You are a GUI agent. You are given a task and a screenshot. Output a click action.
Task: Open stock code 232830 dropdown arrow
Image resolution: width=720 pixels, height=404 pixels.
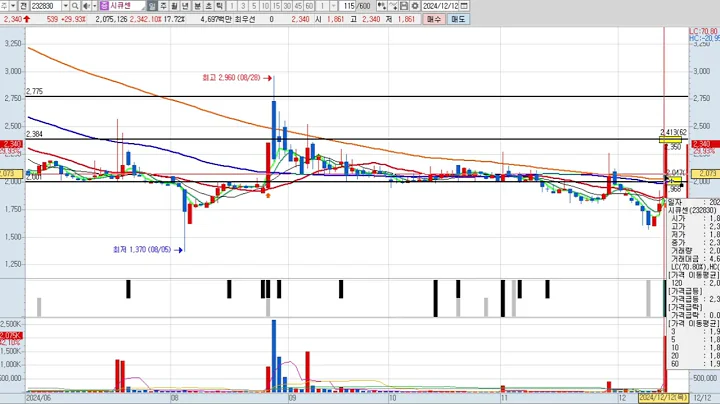pos(66,6)
